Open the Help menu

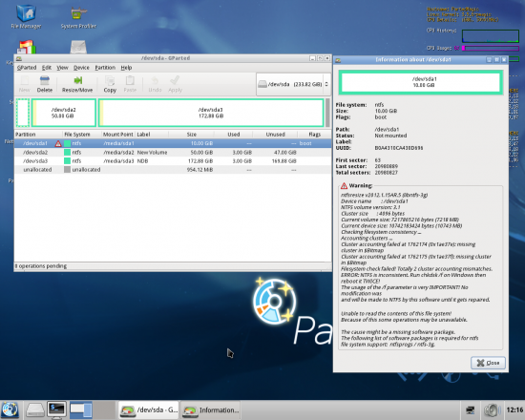(126, 68)
